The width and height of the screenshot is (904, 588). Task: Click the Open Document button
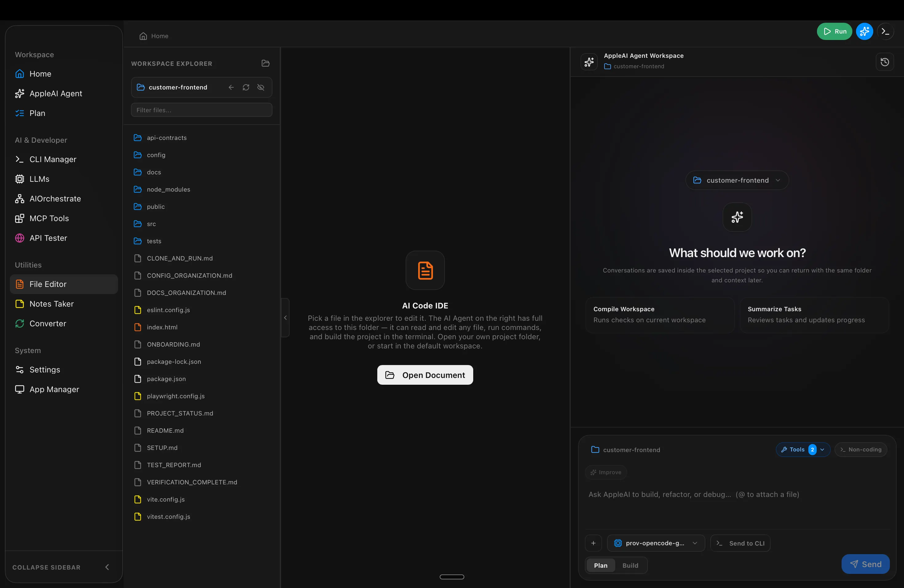click(425, 375)
